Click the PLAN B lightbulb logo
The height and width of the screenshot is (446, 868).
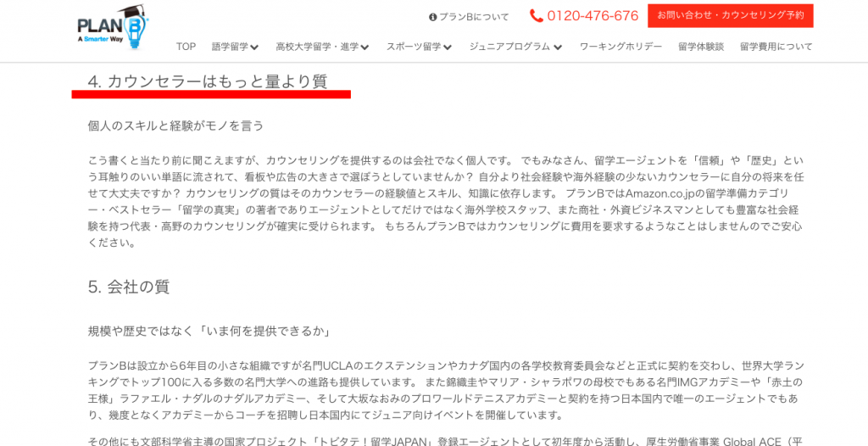(114, 28)
